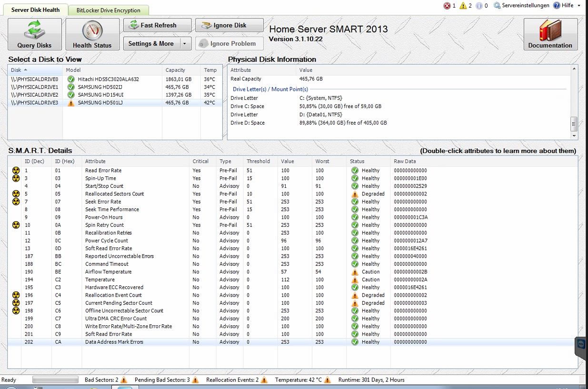Viewport: 588px width, 389px height.
Task: Open the Drive Letter(s) / Mount Point(s) link
Action: pos(270,89)
